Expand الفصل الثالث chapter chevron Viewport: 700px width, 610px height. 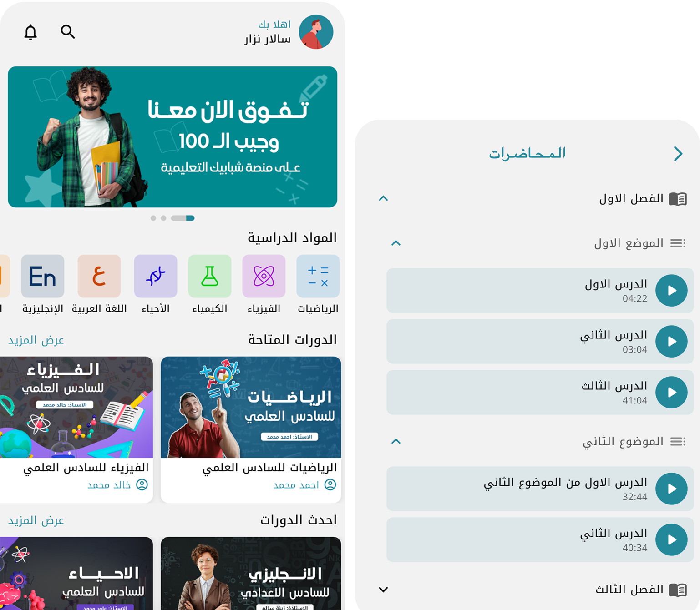click(383, 590)
